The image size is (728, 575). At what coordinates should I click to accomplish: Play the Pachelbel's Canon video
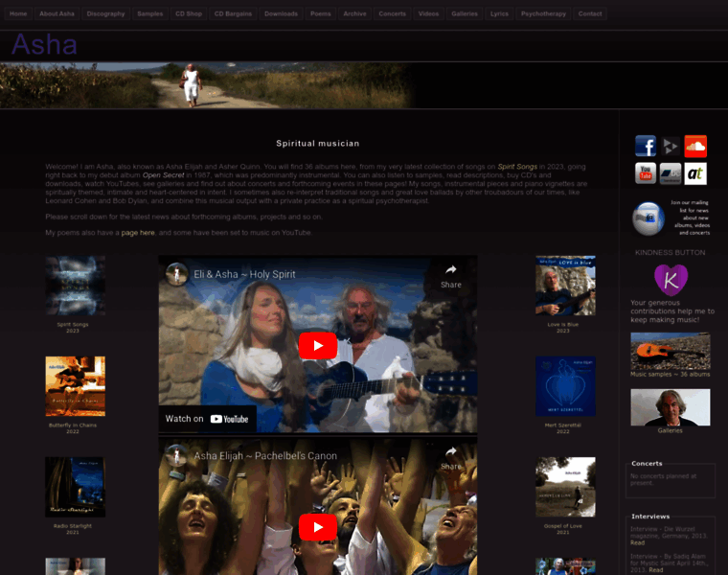click(318, 527)
